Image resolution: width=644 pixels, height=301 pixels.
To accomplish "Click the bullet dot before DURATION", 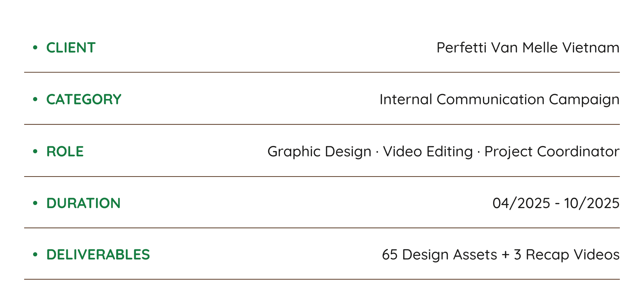I will [35, 203].
